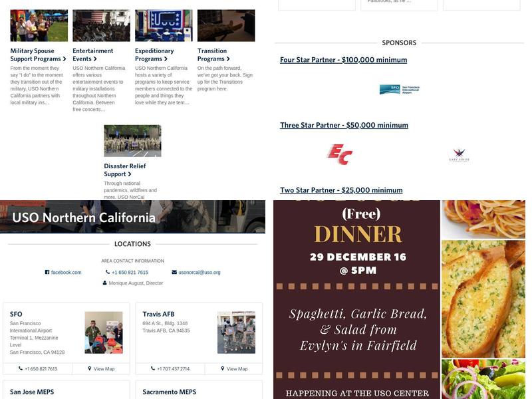This screenshot has height=399, width=532.
Task: Click Two Star Partner $25,000 minimum link
Action: [341, 190]
